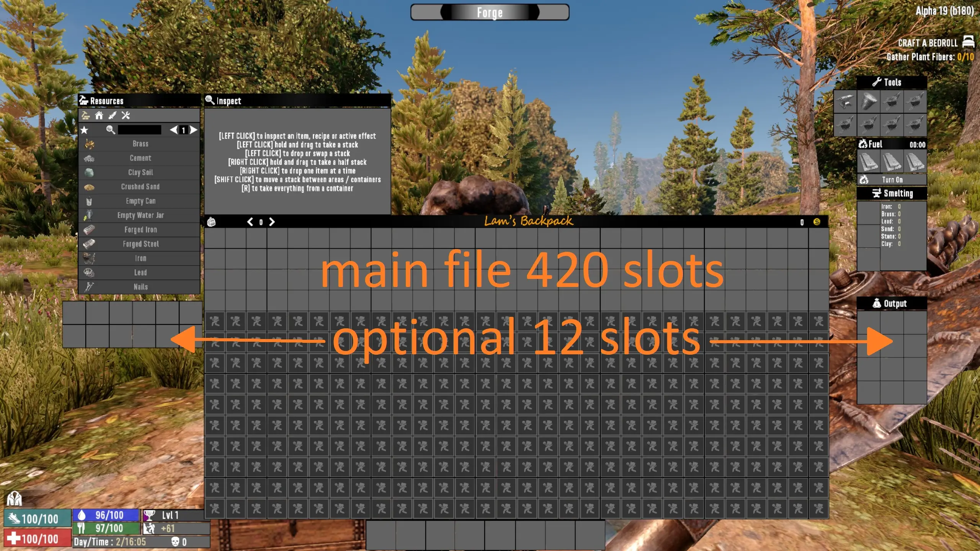Viewport: 980px width, 551px height.
Task: Go to next backpack page chevron
Action: tap(272, 222)
